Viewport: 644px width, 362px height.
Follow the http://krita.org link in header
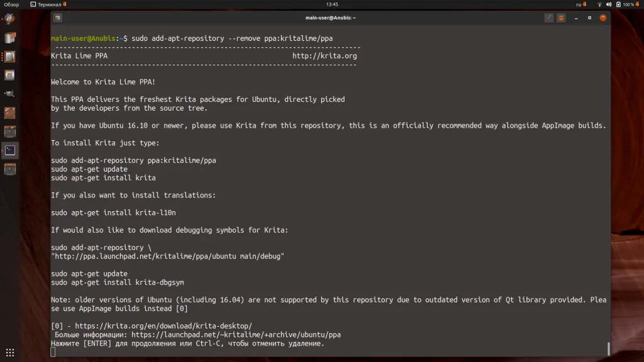(325, 56)
